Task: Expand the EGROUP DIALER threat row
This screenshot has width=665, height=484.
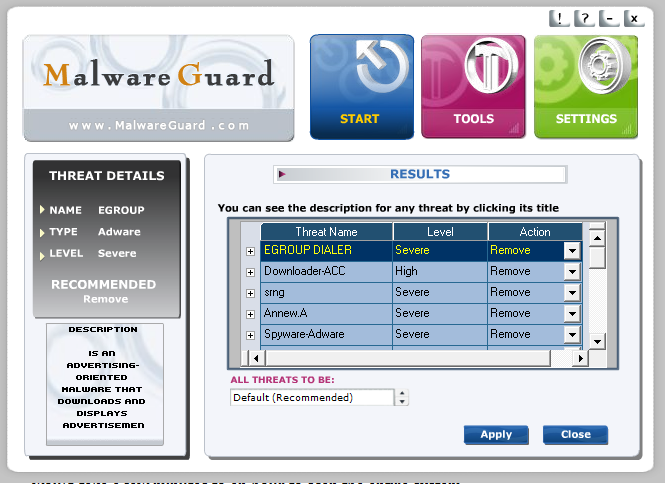Action: (x=250, y=251)
